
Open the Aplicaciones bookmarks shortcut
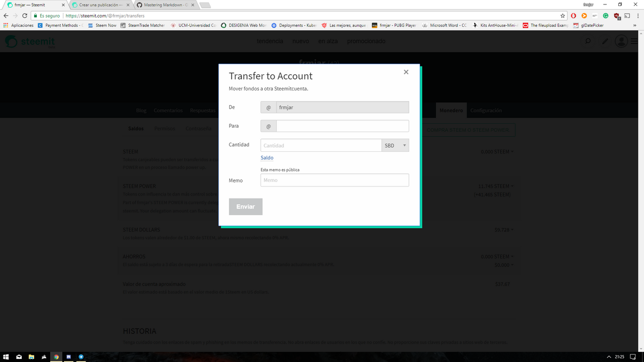point(19,25)
